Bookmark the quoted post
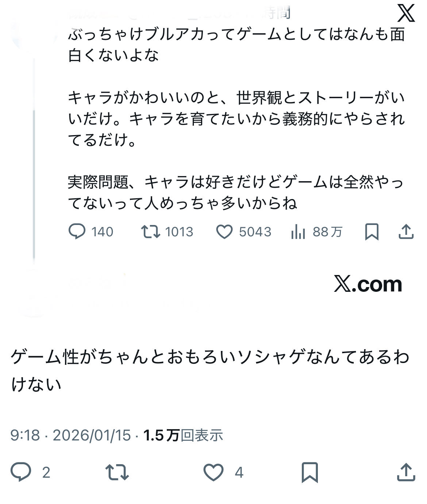This screenshot has height=504, width=427. 372,232
